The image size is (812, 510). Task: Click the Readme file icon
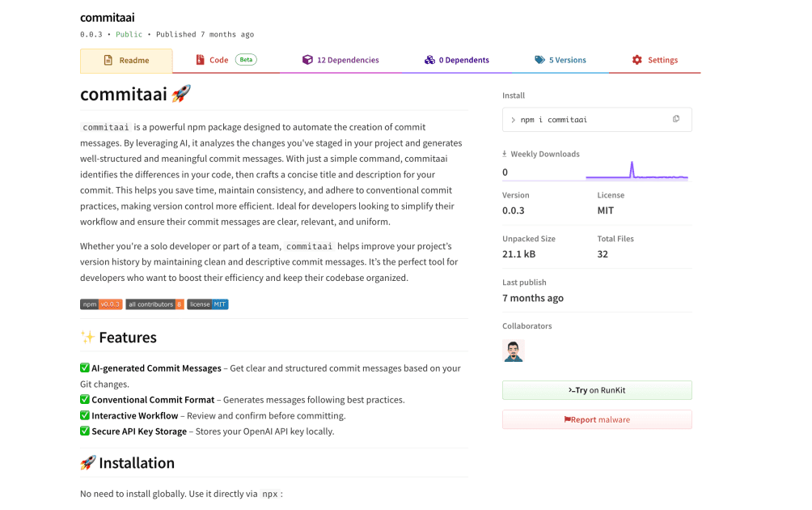coord(108,61)
